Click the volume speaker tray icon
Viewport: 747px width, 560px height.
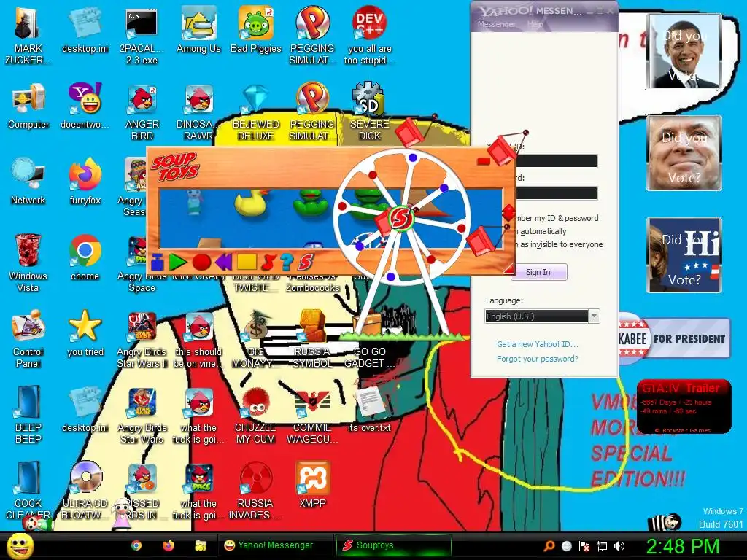coord(620,546)
